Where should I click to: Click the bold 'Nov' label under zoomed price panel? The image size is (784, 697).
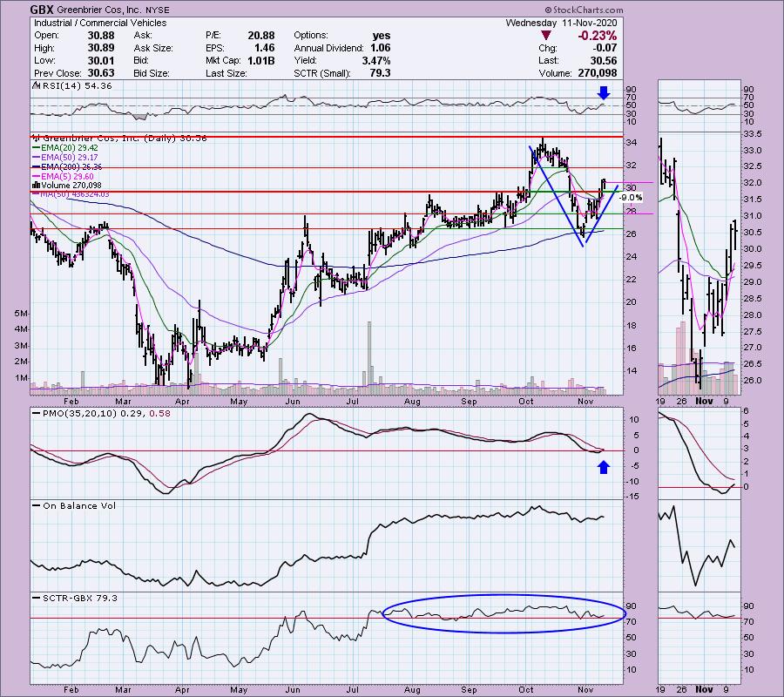pyautogui.click(x=704, y=401)
